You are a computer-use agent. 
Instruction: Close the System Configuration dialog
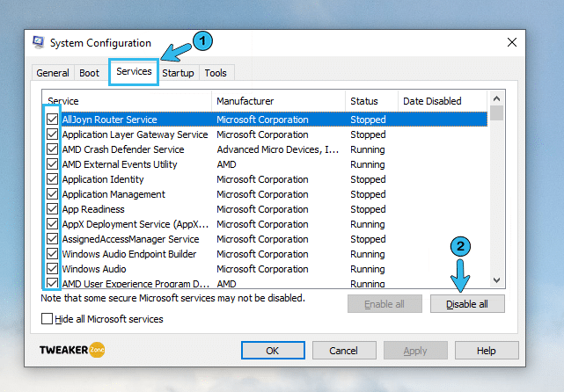(x=512, y=42)
